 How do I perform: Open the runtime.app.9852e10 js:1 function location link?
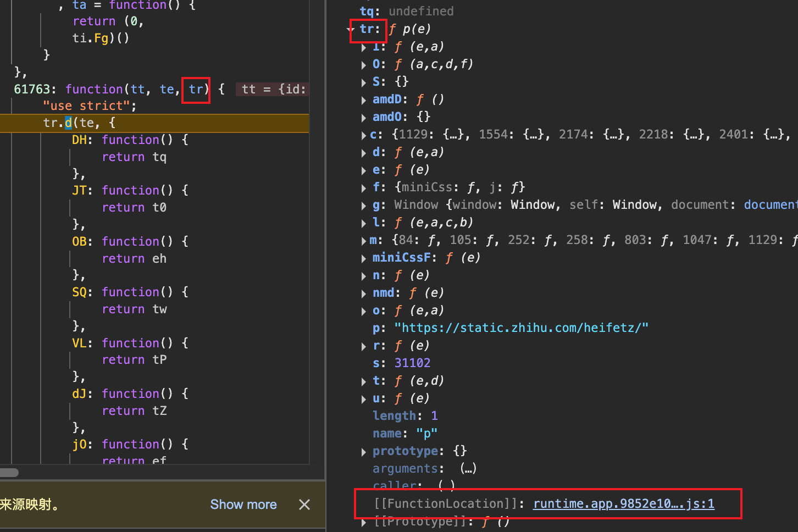coord(624,503)
